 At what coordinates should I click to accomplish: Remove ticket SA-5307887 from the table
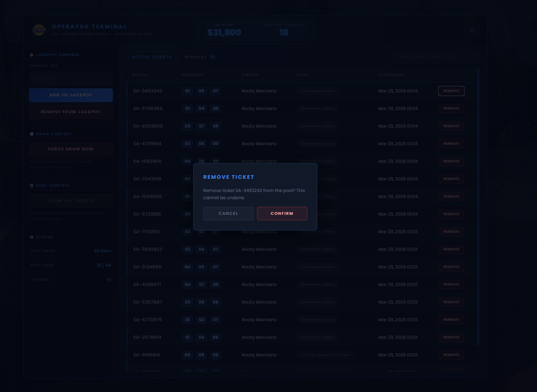[x=451, y=302]
